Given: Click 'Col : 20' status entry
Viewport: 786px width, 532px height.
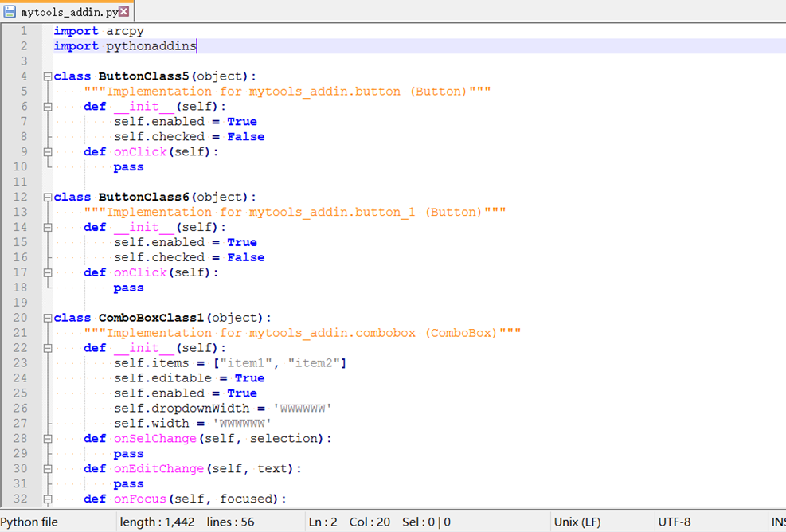Looking at the screenshot, I should pyautogui.click(x=370, y=522).
